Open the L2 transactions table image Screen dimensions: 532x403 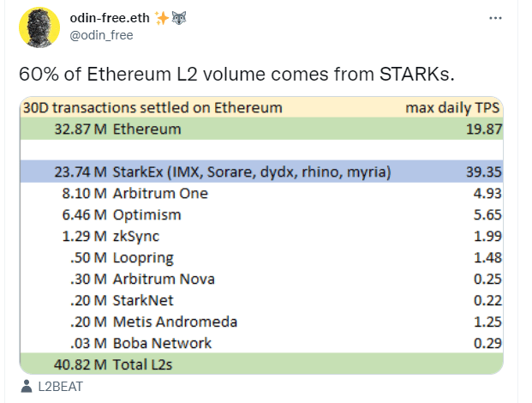(260, 237)
